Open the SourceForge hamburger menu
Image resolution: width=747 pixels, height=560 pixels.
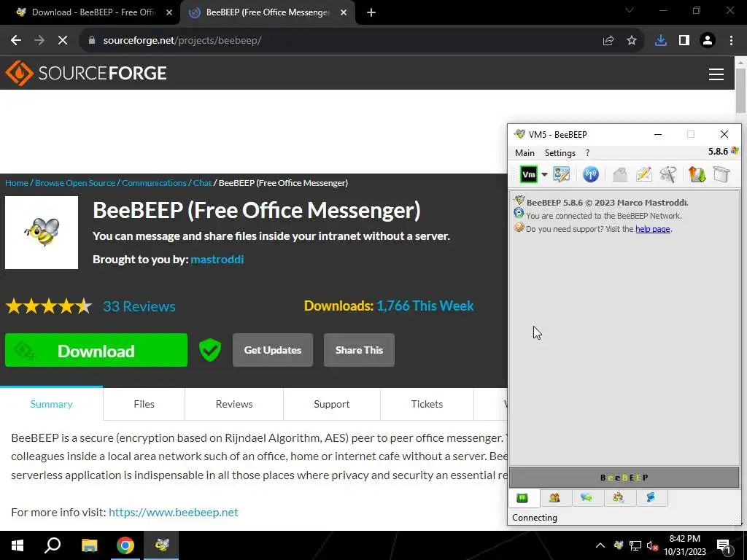pos(716,74)
